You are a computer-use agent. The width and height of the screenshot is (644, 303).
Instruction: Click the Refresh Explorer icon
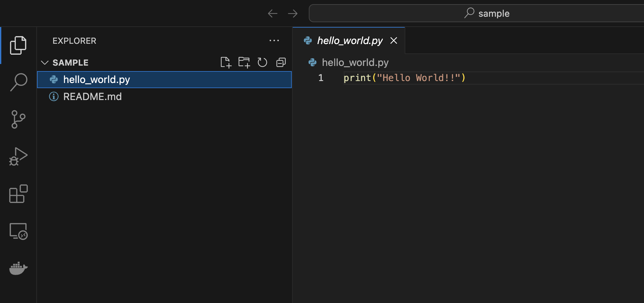pos(262,62)
